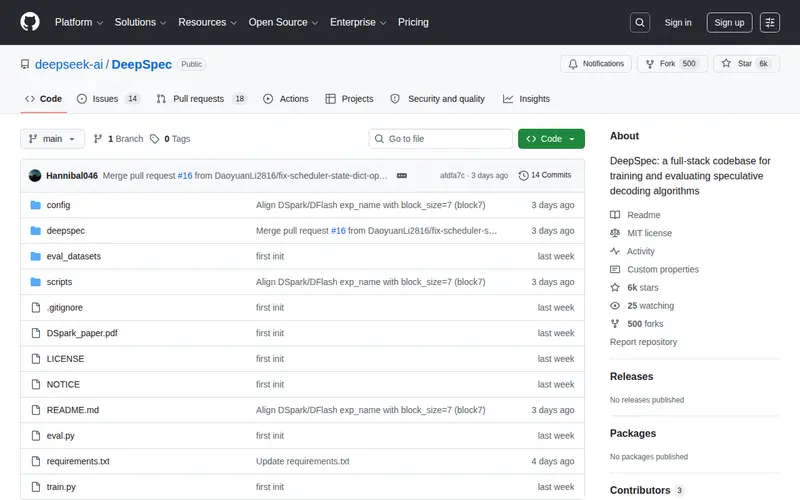Viewport: 800px width, 500px height.
Task: Expand the Open Source menu
Action: tap(283, 22)
